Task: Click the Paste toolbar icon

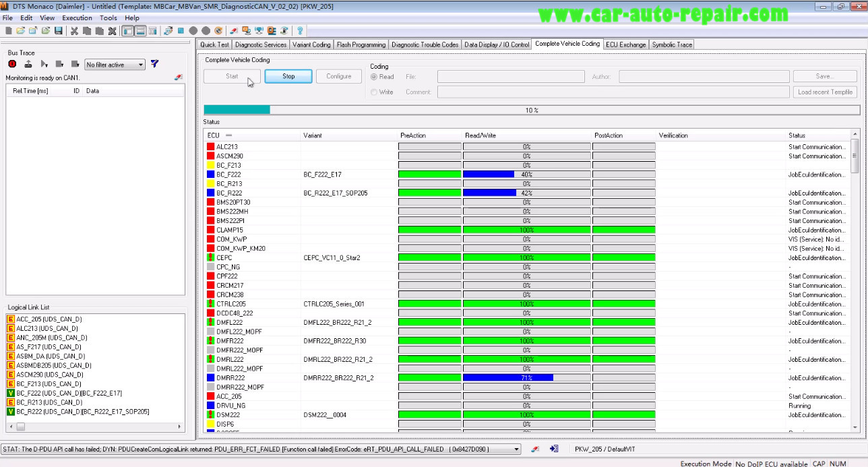Action: click(x=99, y=31)
